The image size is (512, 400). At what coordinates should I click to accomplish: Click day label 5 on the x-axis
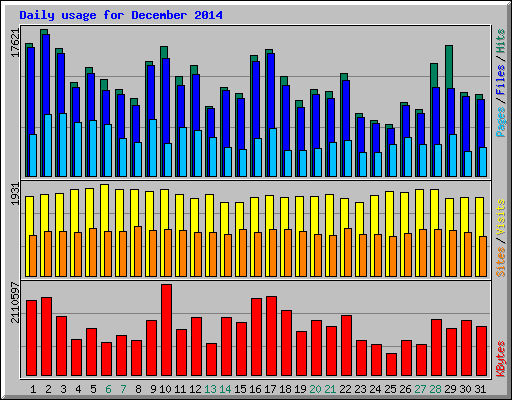(x=93, y=389)
